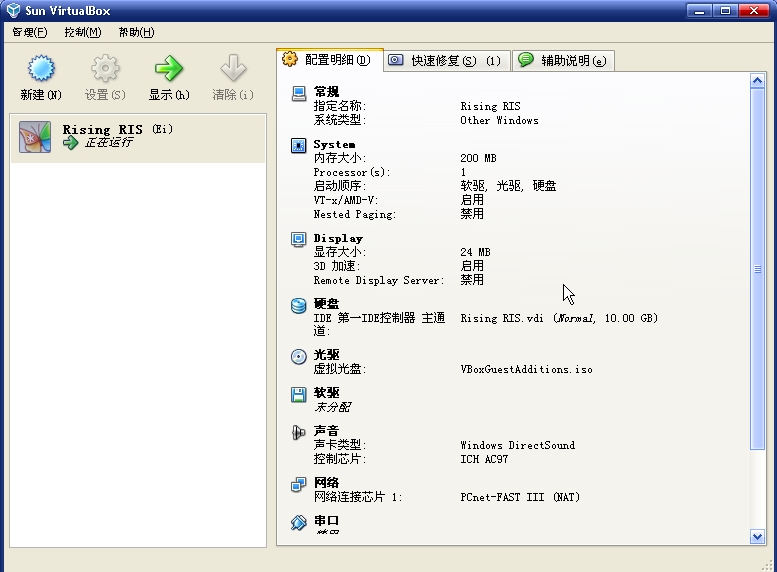Click the Show (显示) green arrow icon
The image size is (777, 572).
click(x=168, y=70)
